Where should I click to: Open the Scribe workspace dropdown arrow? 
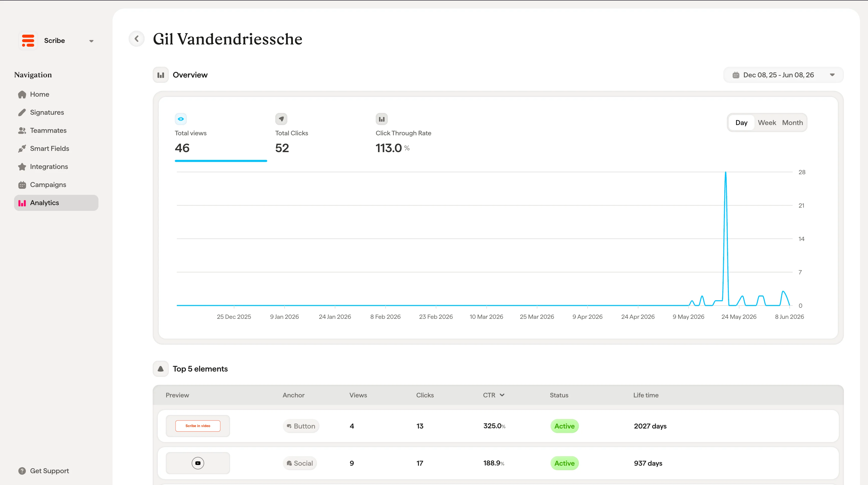coord(91,41)
